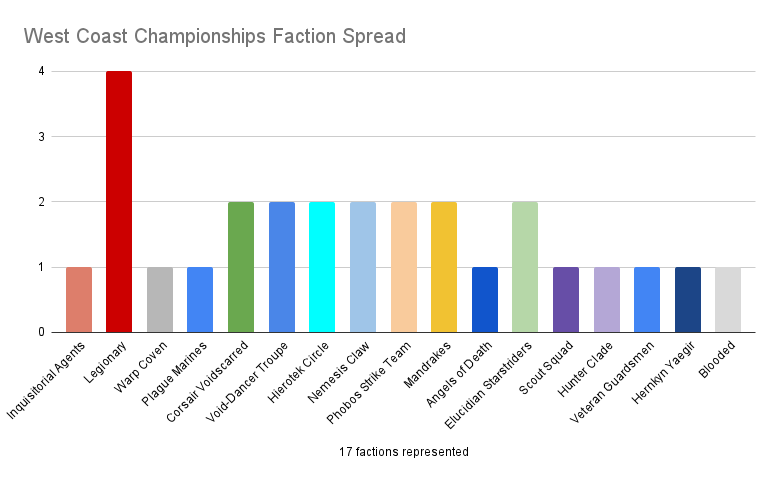Image resolution: width=780 pixels, height=483 pixels.
Task: Select the Angels of Death bar
Action: [x=485, y=299]
